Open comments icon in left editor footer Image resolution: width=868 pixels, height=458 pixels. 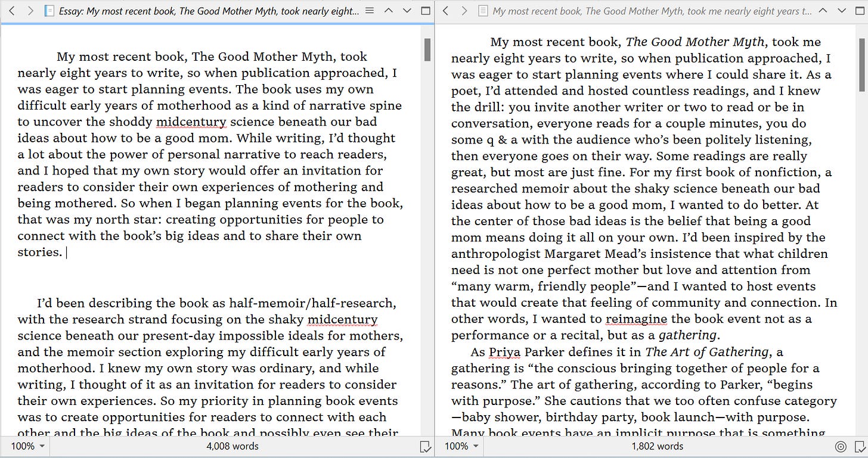426,446
